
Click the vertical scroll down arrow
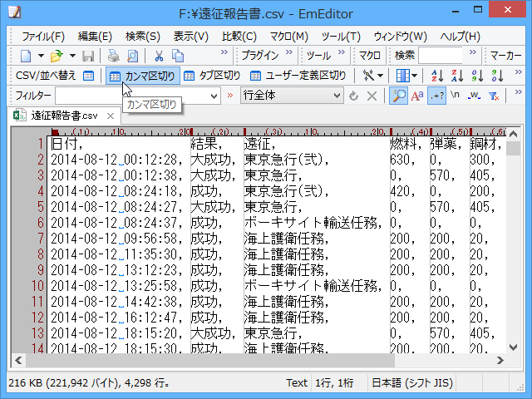click(x=514, y=347)
